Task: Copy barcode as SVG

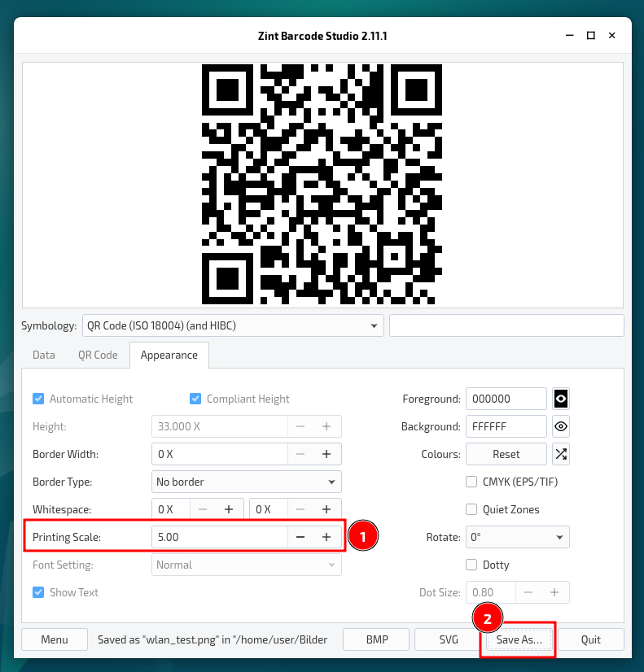Action: tap(448, 639)
